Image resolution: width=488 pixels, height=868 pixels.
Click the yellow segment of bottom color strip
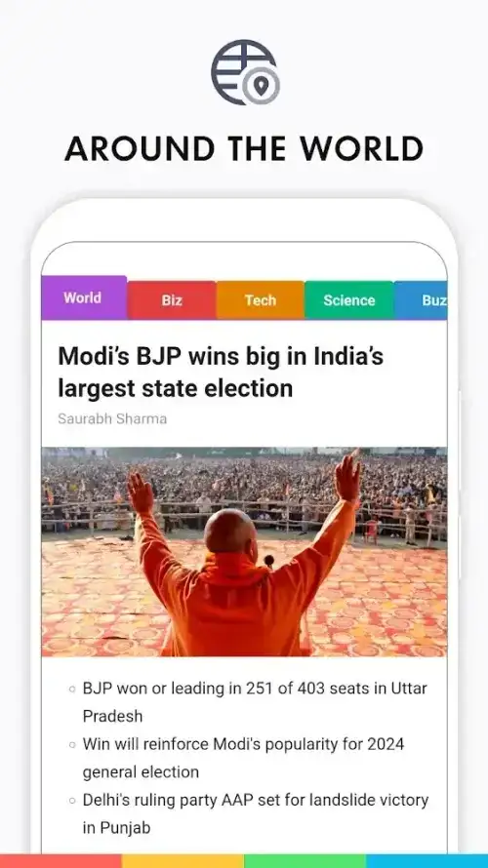pos(183,861)
